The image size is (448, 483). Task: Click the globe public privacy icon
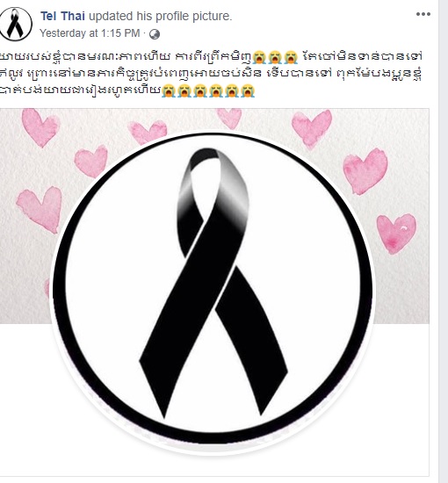pos(155,34)
